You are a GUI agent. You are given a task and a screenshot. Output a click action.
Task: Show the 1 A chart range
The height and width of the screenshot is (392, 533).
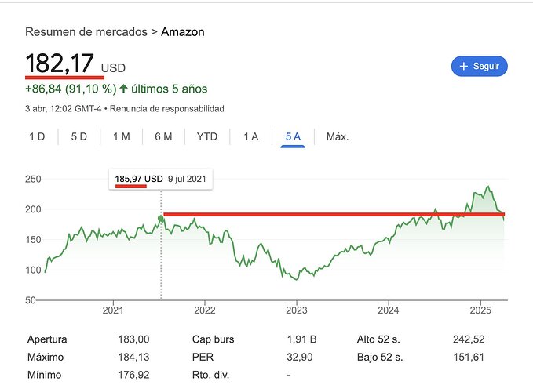250,136
